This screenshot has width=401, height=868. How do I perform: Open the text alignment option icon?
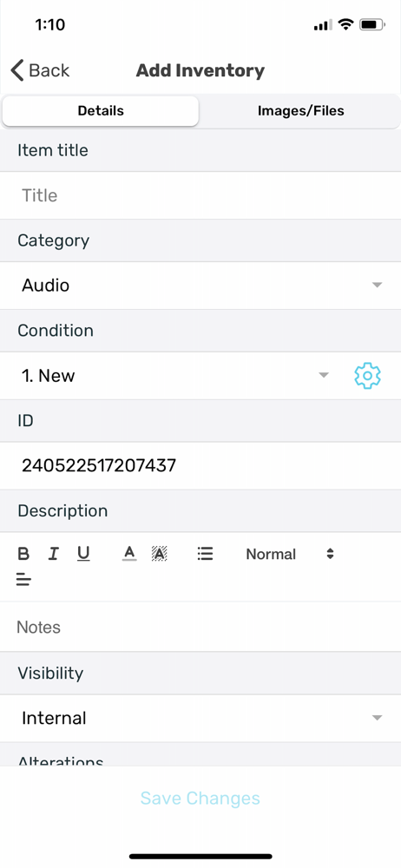point(23,580)
